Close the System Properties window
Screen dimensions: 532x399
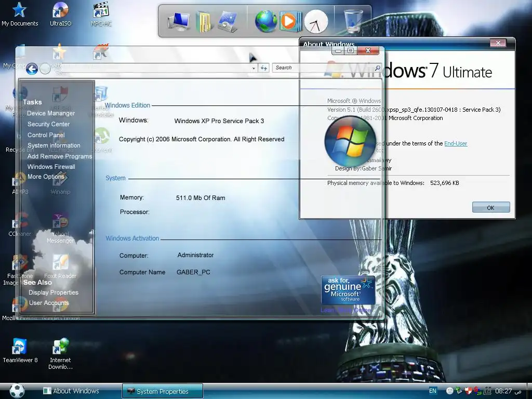368,50
